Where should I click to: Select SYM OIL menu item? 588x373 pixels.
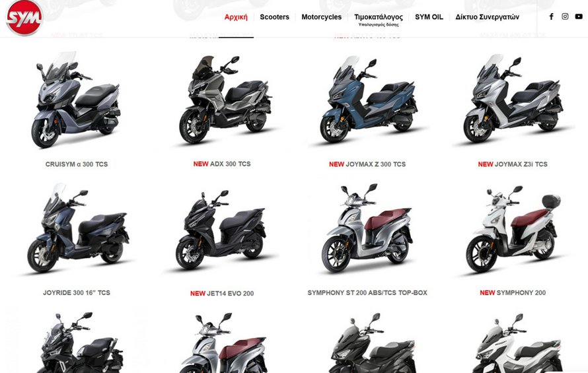coord(429,17)
